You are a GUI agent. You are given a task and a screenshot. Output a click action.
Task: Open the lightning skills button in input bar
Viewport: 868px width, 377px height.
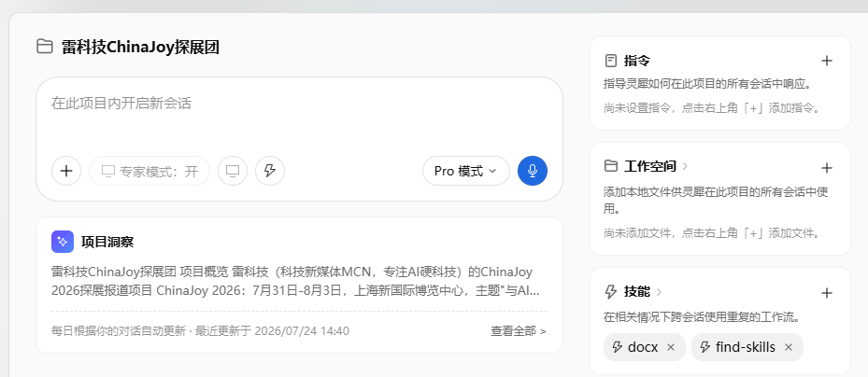270,171
